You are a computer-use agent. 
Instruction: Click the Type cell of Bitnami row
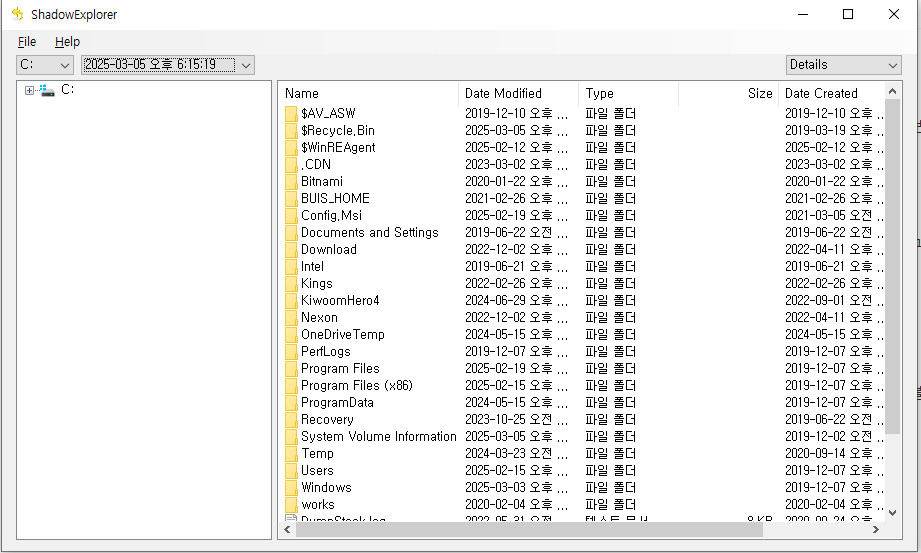[611, 182]
